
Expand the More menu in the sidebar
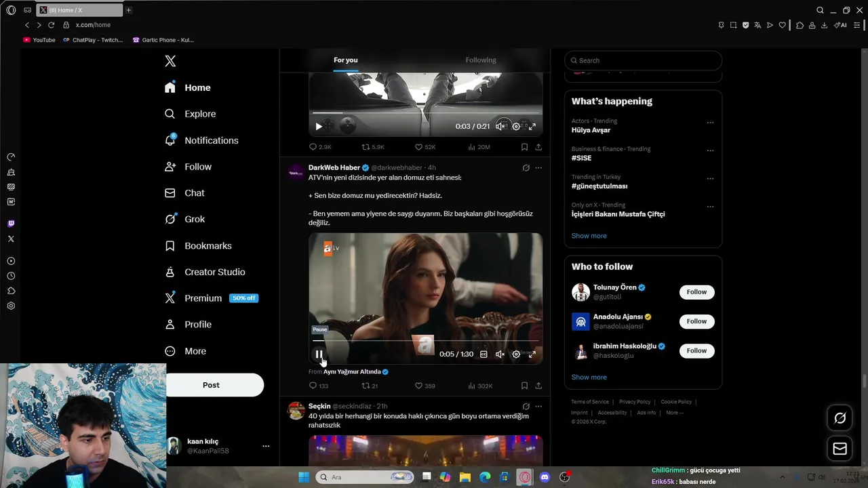185,351
